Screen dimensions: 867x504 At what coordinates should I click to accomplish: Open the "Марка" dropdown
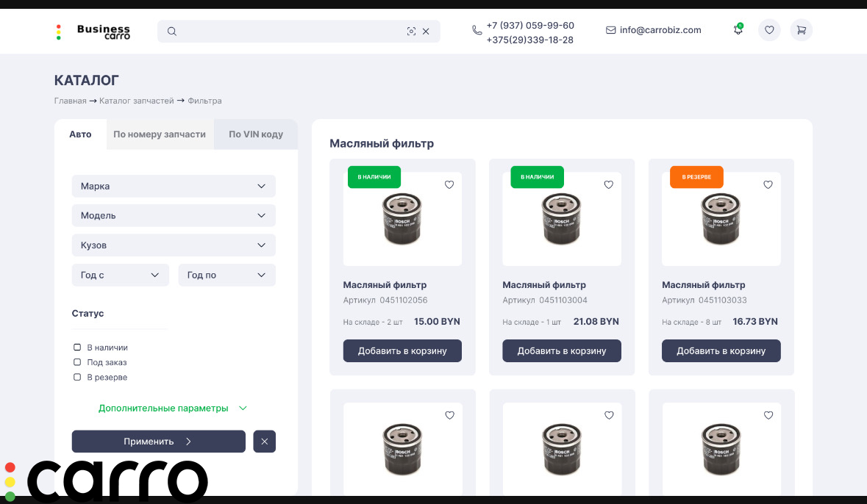click(174, 186)
